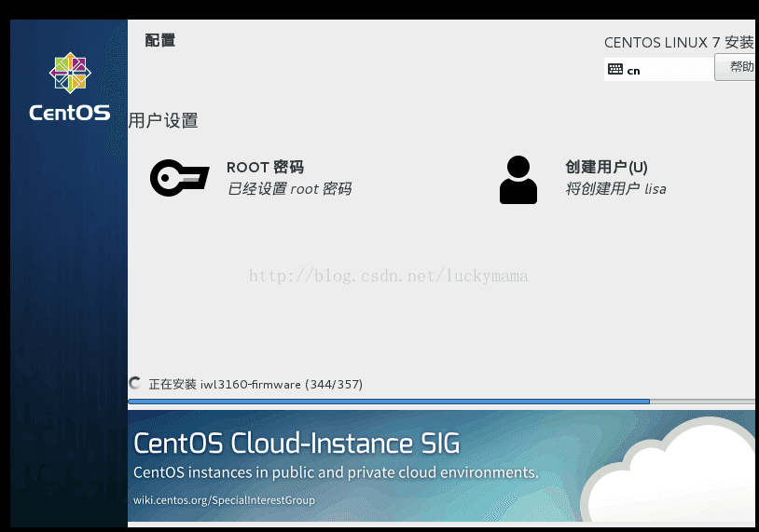Click the cloud illustration in banner
Viewport: 759px width, 532px height.
[667, 471]
